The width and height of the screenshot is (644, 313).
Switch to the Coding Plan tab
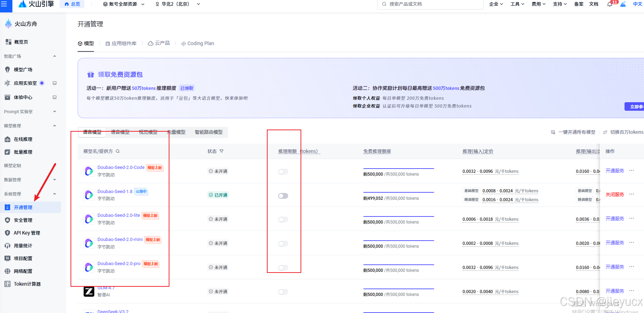(x=197, y=43)
